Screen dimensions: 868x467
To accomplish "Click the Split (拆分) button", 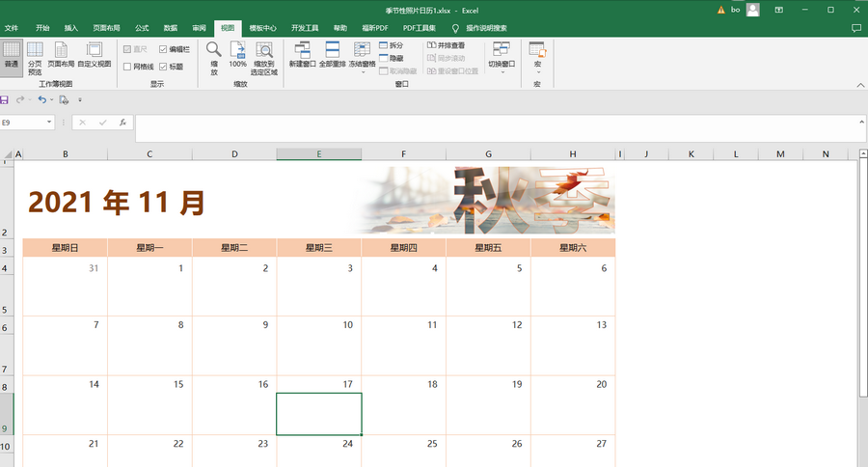I will tap(391, 45).
